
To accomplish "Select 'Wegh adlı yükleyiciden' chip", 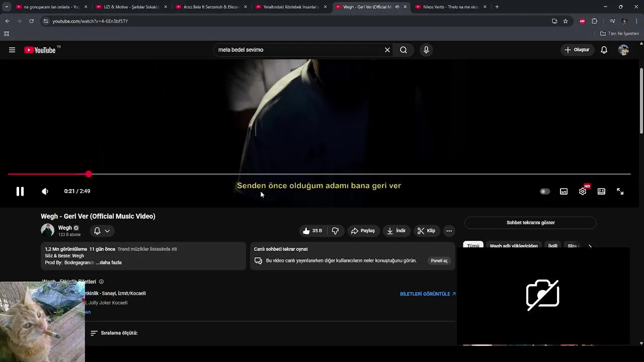I will (x=514, y=245).
